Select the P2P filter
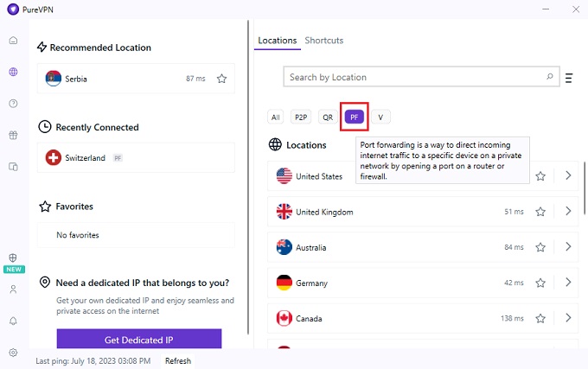The image size is (588, 369). (301, 118)
